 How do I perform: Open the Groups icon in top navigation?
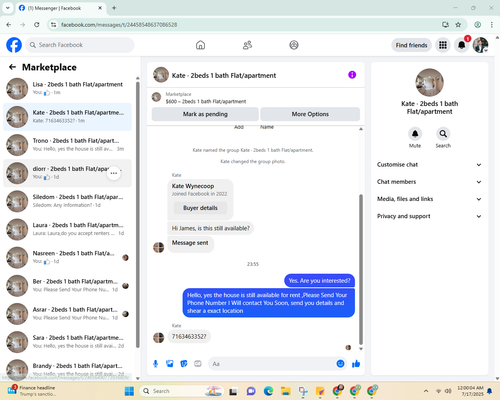coord(294,45)
